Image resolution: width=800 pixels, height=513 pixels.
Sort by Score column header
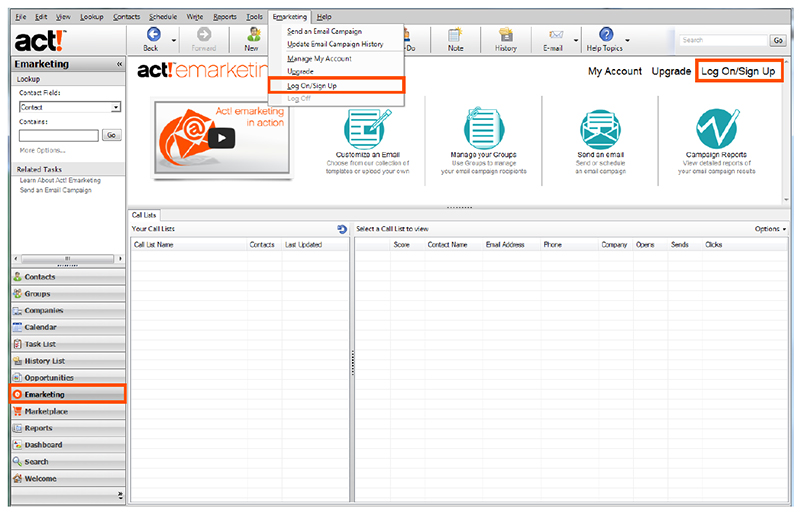(407, 245)
